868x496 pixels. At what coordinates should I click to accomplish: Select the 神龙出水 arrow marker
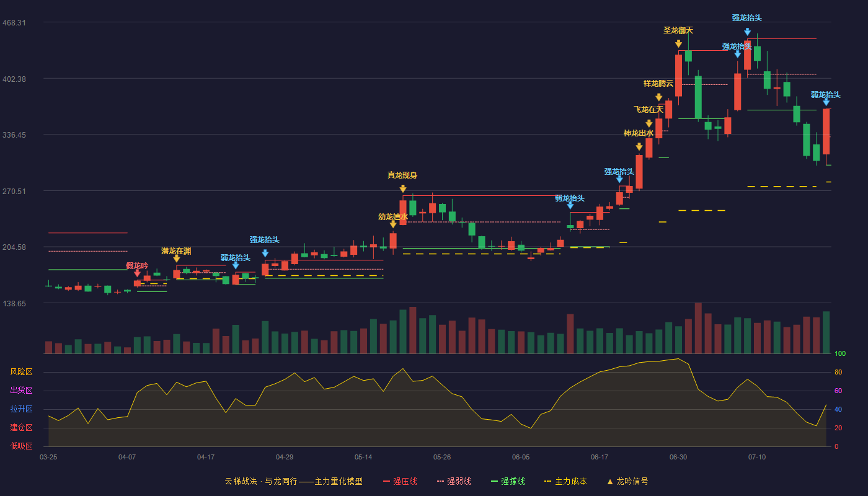pos(639,146)
